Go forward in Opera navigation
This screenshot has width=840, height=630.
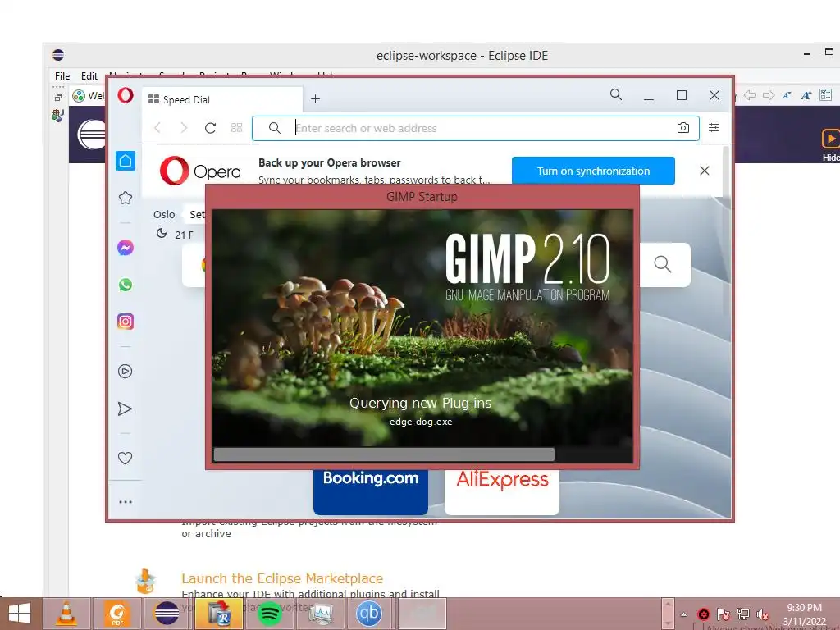pyautogui.click(x=184, y=127)
